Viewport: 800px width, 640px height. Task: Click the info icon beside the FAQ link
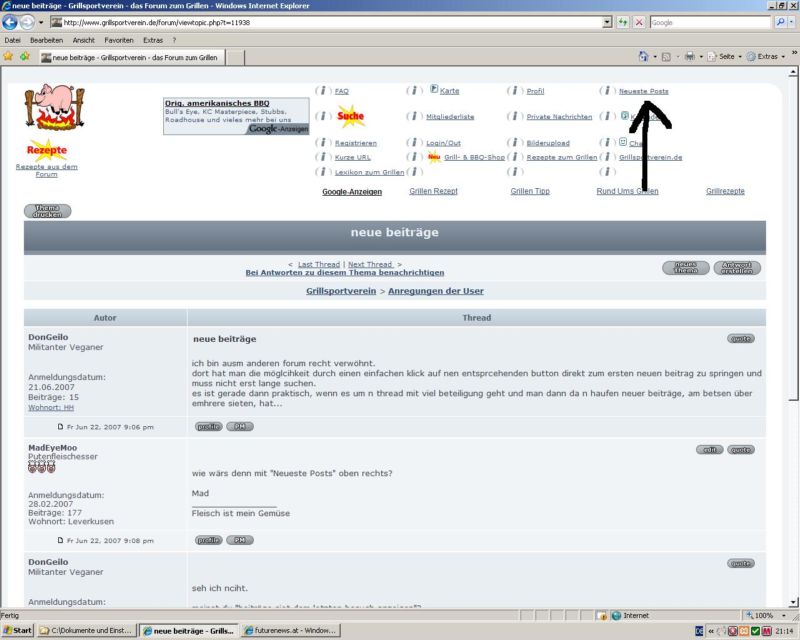(322, 91)
